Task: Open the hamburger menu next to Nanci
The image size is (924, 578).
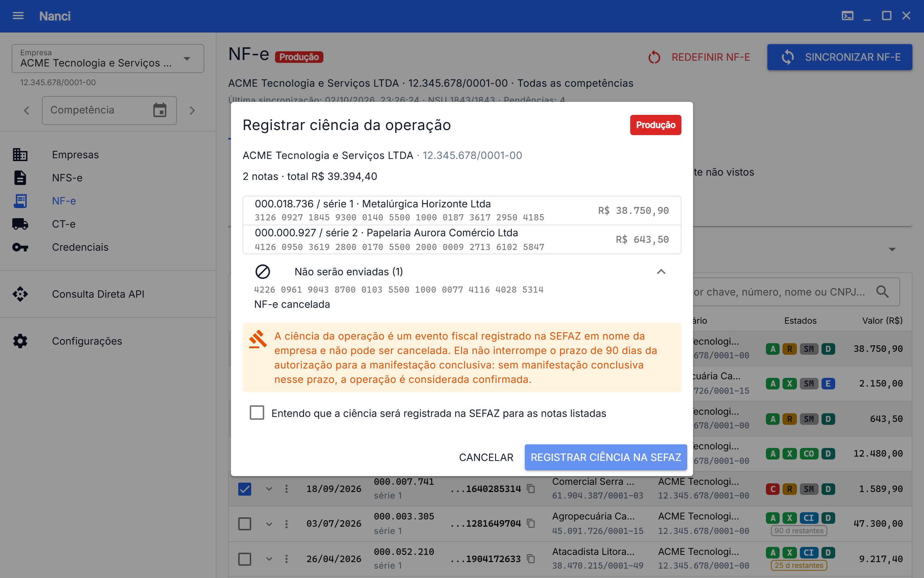Action: (x=18, y=16)
